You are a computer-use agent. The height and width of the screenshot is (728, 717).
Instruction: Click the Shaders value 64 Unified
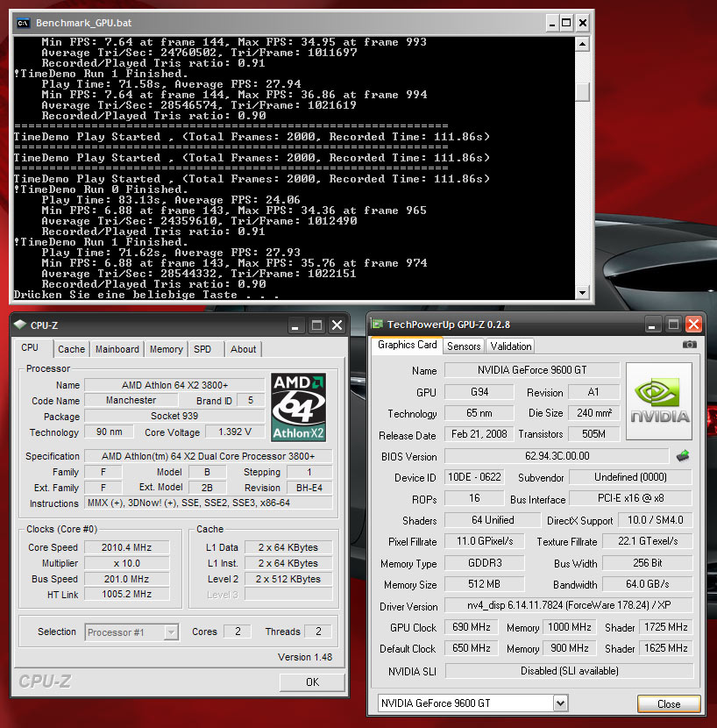[x=493, y=520]
